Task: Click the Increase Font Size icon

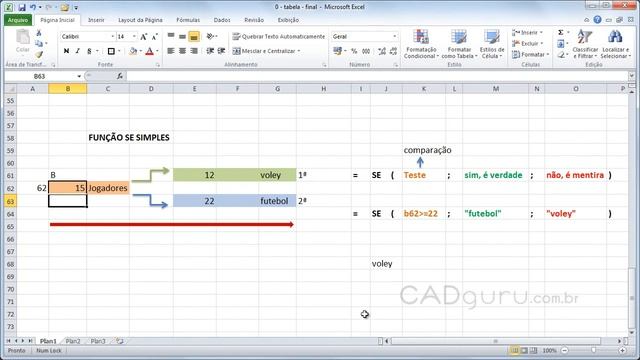Action: tap(144, 37)
